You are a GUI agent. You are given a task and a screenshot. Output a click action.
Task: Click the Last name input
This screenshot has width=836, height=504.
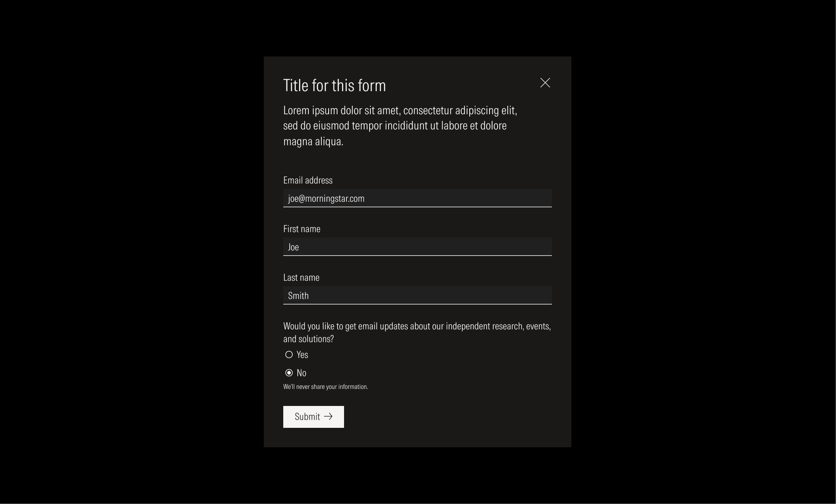[417, 295]
